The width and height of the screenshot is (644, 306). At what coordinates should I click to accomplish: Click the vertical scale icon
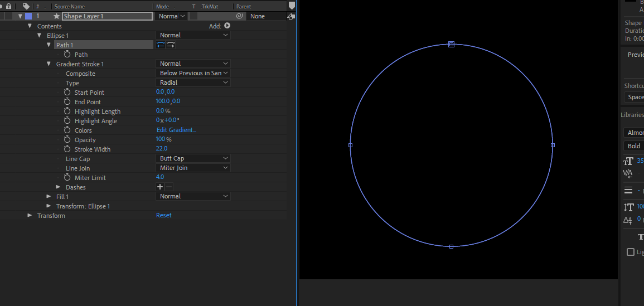pyautogui.click(x=628, y=207)
